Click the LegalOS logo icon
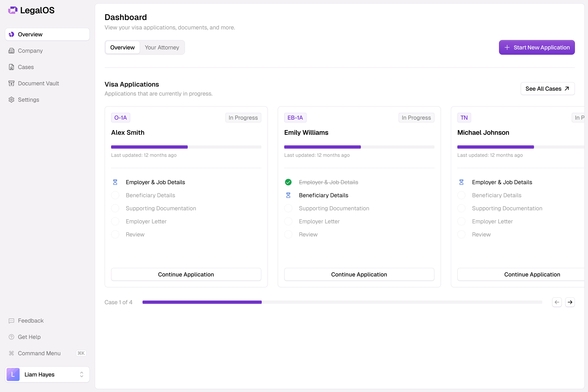Viewport: 588px width, 392px height. click(x=12, y=10)
